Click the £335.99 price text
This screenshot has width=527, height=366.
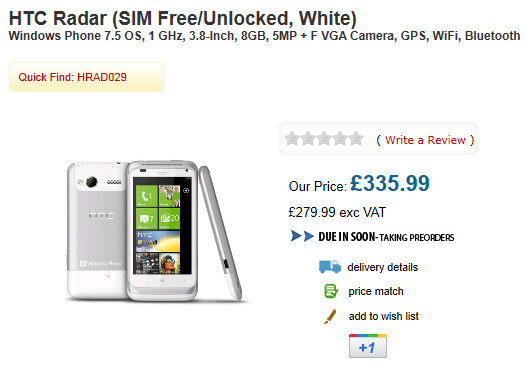coord(390,183)
